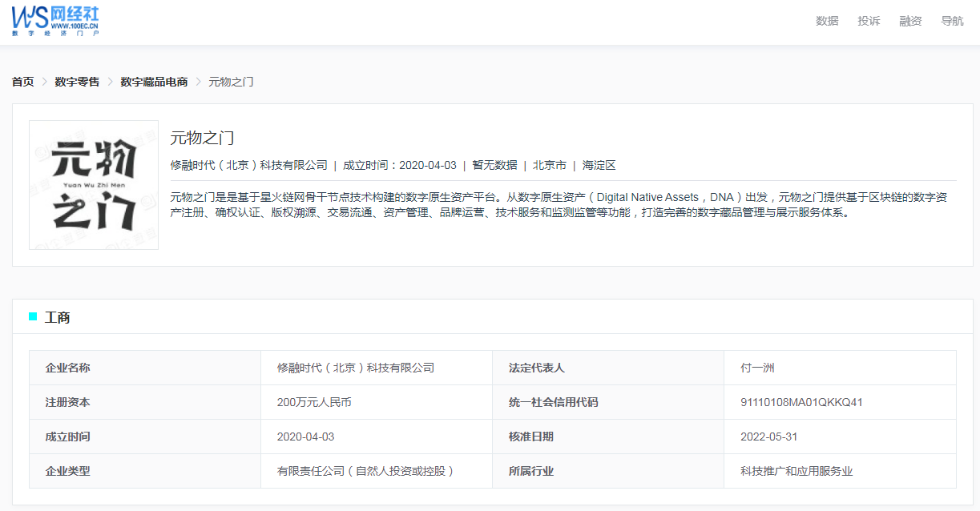Click the 元物之门 description paragraph
This screenshot has width=980, height=511.
point(559,205)
